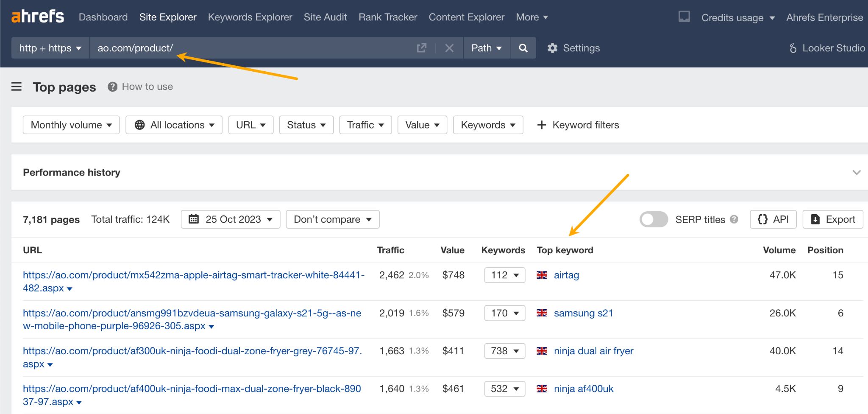Open the More menu
Viewport: 868px width, 414px height.
(x=532, y=17)
